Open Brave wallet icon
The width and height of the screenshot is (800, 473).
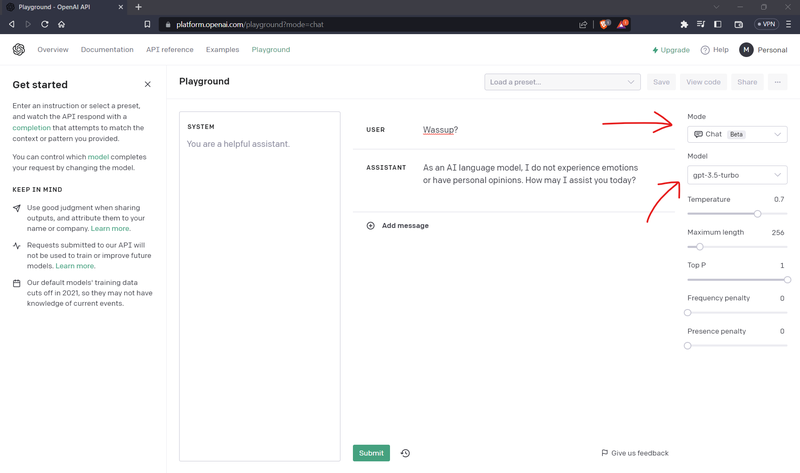point(738,24)
